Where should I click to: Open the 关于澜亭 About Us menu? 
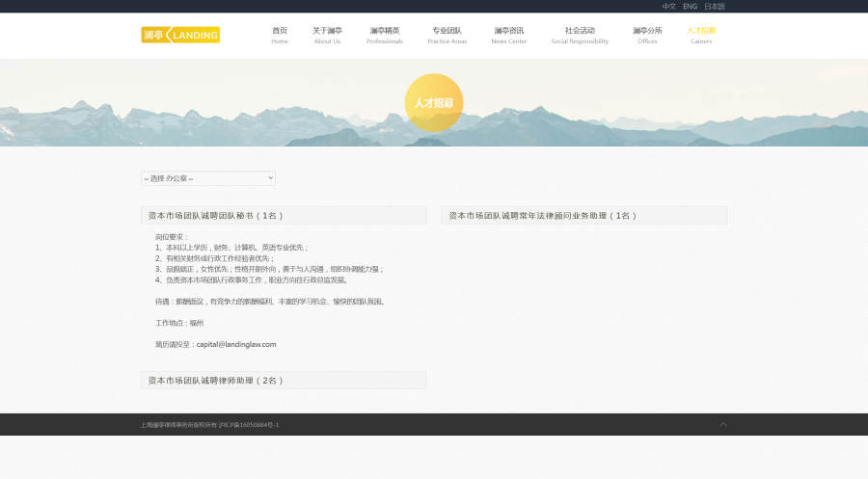click(x=327, y=35)
